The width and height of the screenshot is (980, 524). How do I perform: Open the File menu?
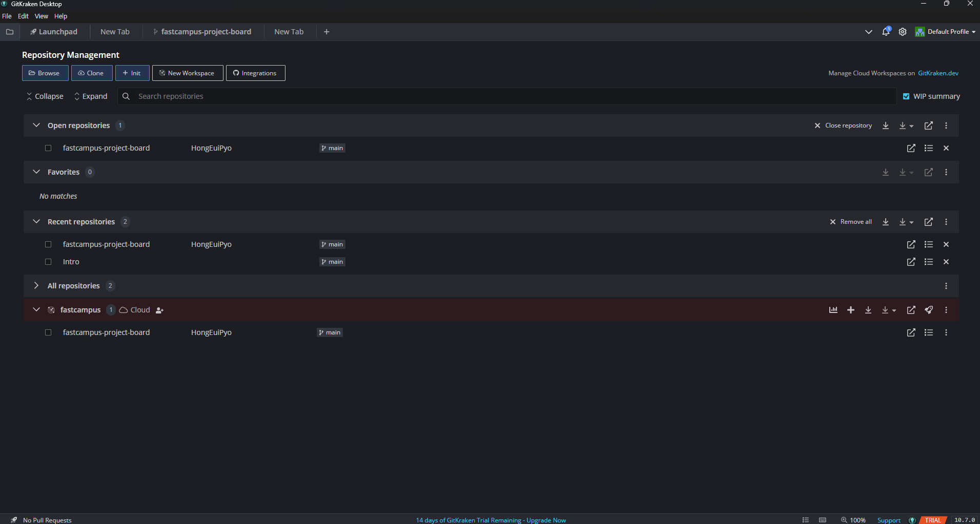click(x=7, y=16)
